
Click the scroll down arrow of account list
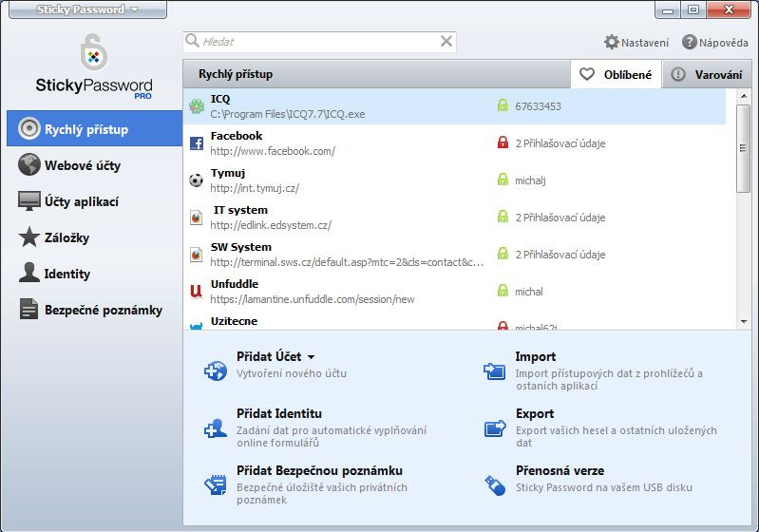point(744,322)
